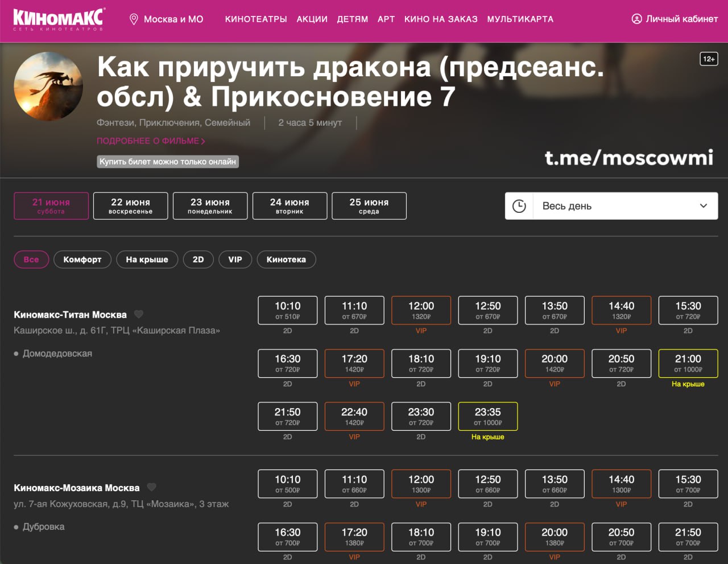
Task: Book Мозаика 21:50 session from 700₽
Action: point(688,537)
